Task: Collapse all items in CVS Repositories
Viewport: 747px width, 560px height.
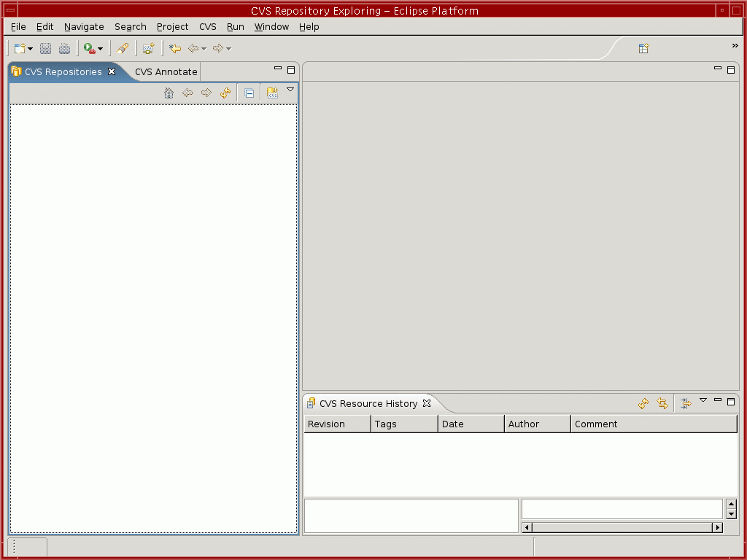Action: point(249,93)
